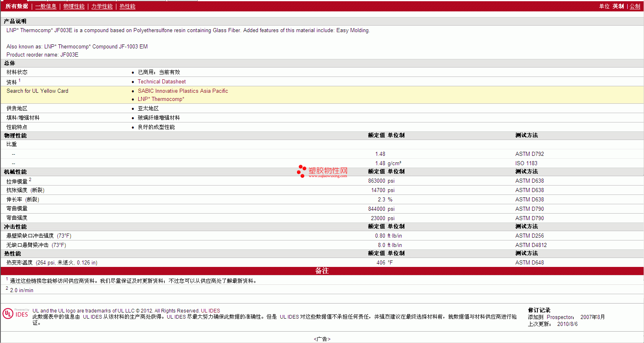This screenshot has height=343, width=644.
Task: Click Search for UL Yellow Card label
Action: pos(37,91)
